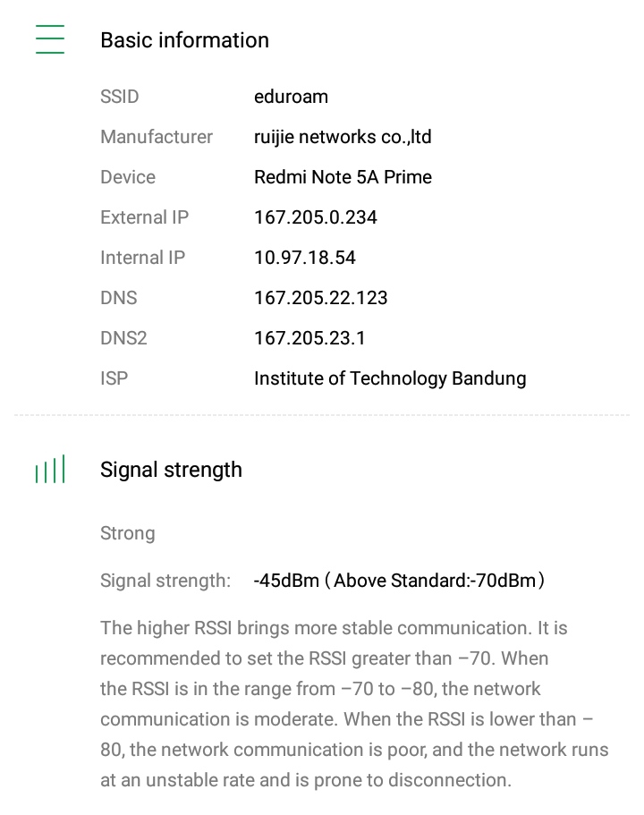644x815 pixels.
Task: Tap the Manufacturer label
Action: pyautogui.click(x=157, y=137)
